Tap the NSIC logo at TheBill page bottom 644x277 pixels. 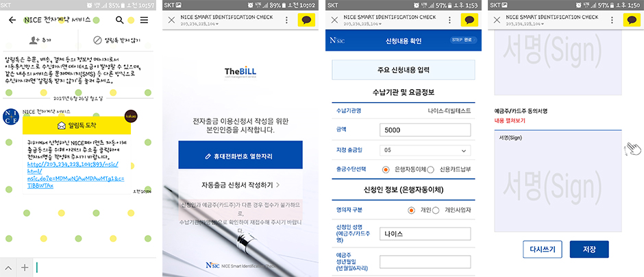click(213, 266)
